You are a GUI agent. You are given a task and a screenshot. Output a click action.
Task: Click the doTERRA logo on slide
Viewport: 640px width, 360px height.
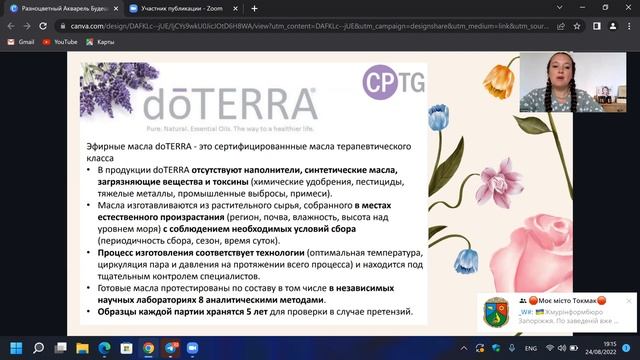point(230,103)
